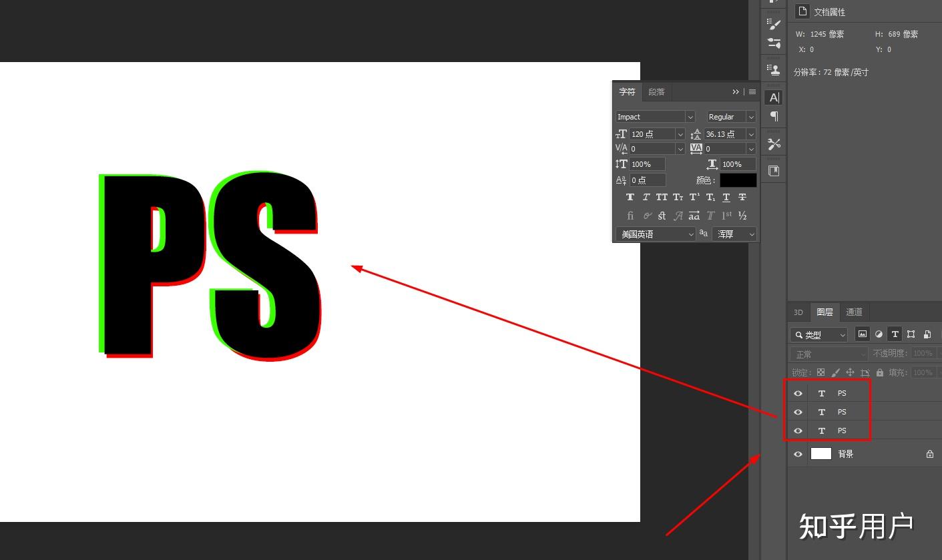Click the 背景 layer lock icon

929,454
